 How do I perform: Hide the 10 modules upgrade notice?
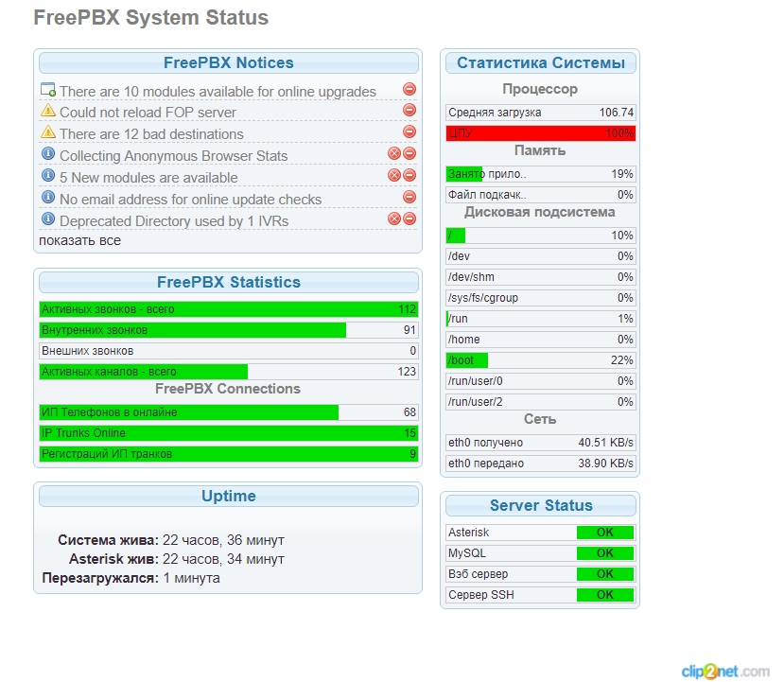[x=409, y=90]
